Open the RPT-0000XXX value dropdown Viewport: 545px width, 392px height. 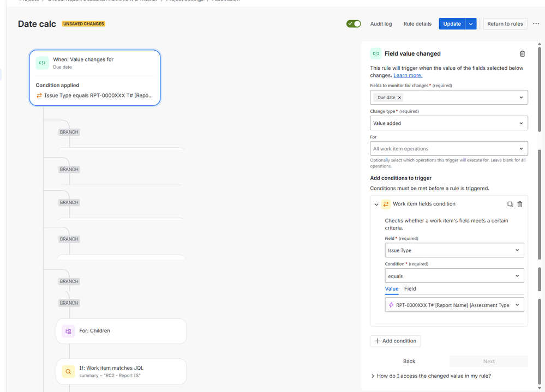click(454, 305)
